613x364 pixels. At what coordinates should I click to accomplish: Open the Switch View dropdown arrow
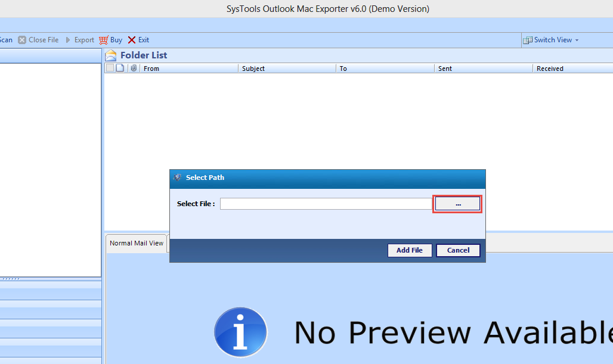pos(577,41)
